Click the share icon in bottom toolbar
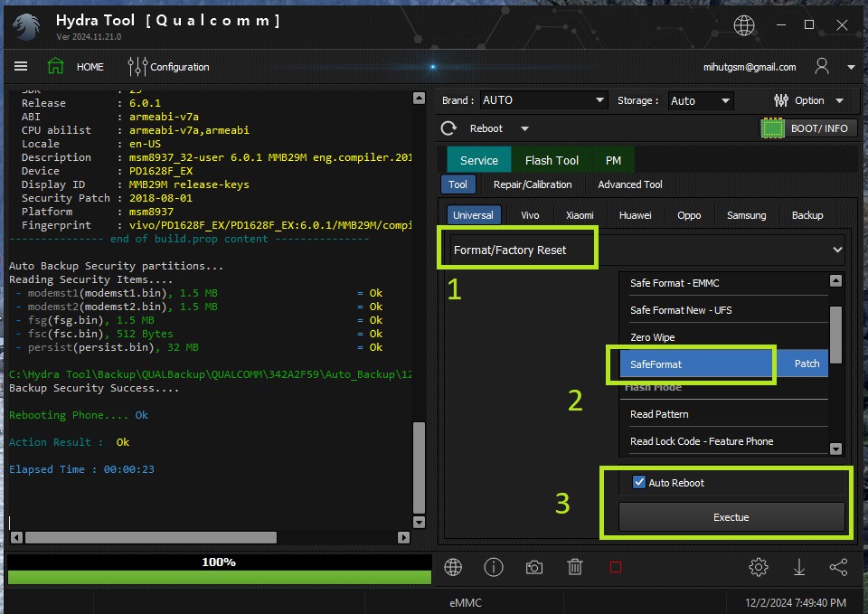 pos(839,567)
